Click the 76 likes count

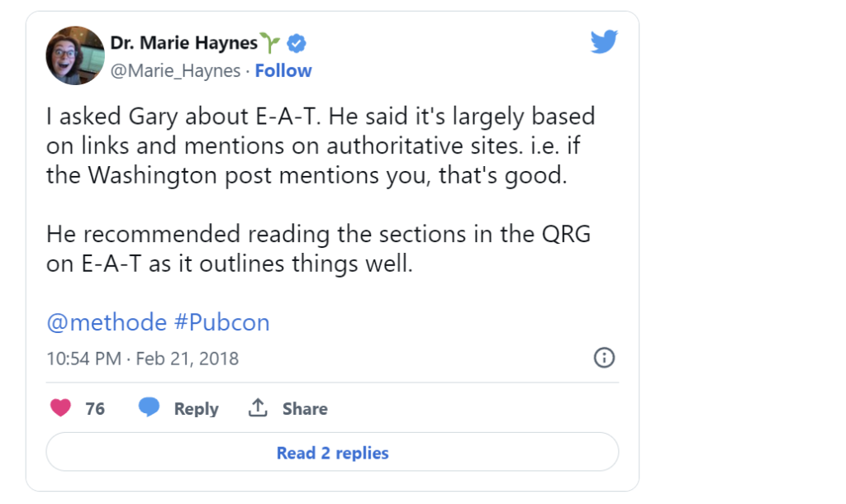(95, 408)
